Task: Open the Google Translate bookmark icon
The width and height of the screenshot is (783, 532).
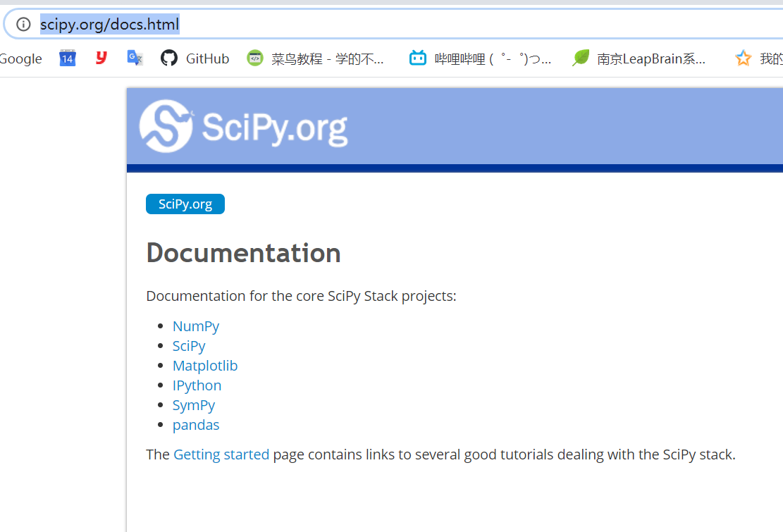Action: click(135, 58)
